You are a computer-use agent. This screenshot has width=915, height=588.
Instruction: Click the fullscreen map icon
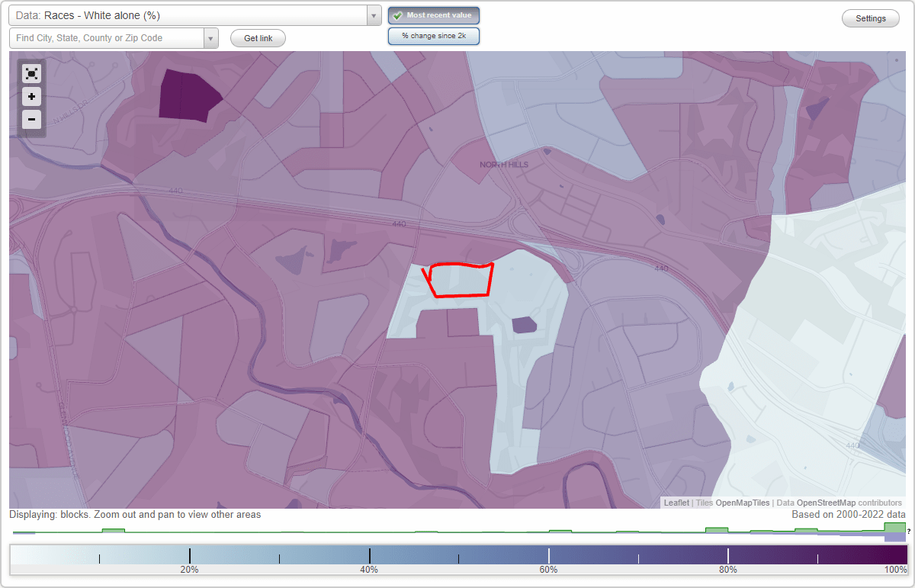point(31,73)
